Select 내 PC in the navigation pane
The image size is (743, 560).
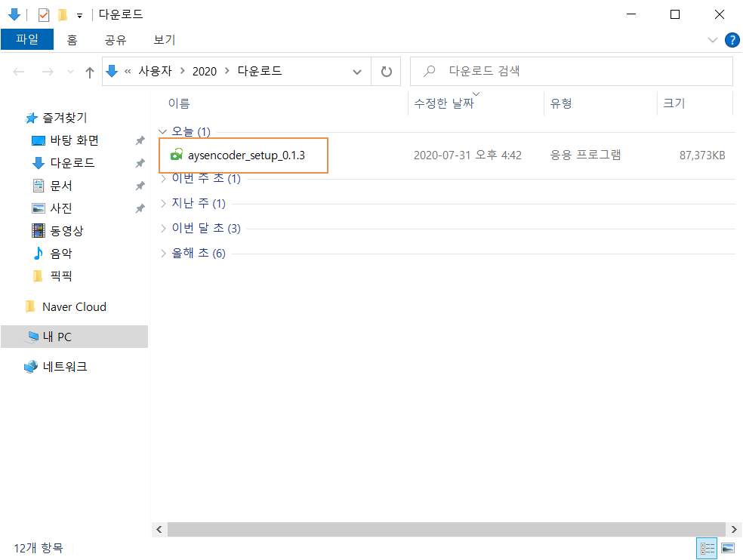pos(75,337)
